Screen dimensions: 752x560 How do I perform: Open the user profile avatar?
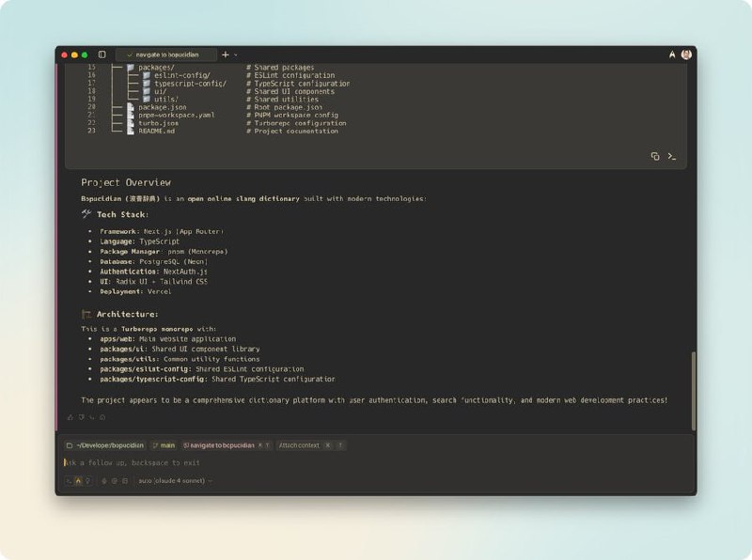[686, 54]
